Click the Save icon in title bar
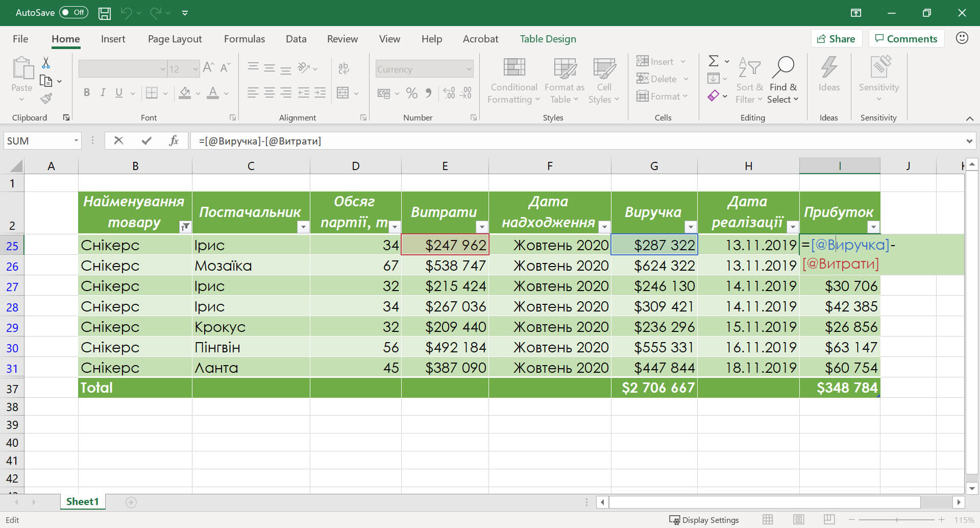The width and height of the screenshot is (980, 528). tap(105, 13)
